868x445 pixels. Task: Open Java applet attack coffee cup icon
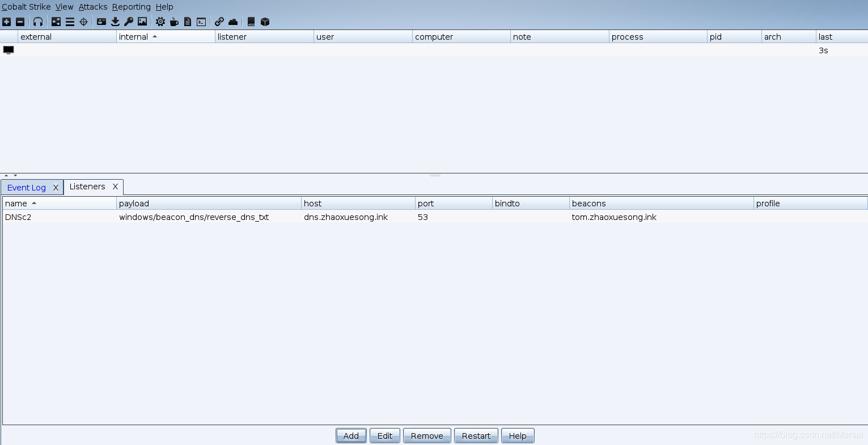[174, 22]
